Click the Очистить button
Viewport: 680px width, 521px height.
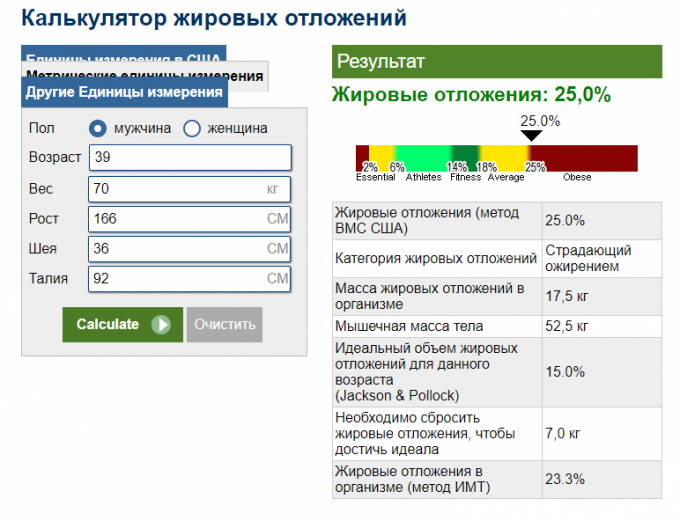(x=225, y=324)
